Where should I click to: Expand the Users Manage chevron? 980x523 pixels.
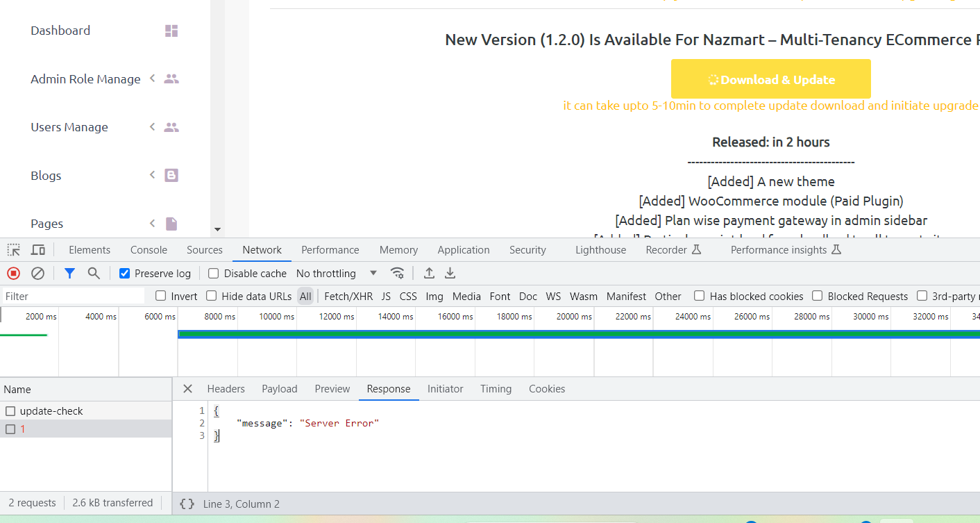pyautogui.click(x=153, y=126)
